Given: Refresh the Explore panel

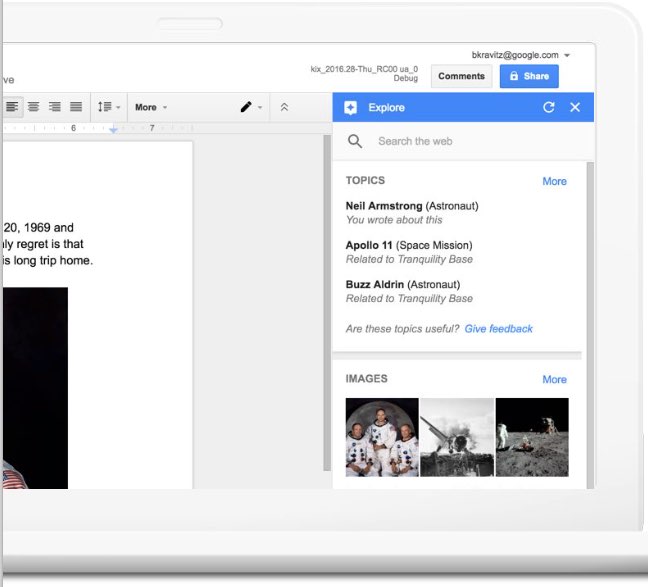Looking at the screenshot, I should [549, 107].
